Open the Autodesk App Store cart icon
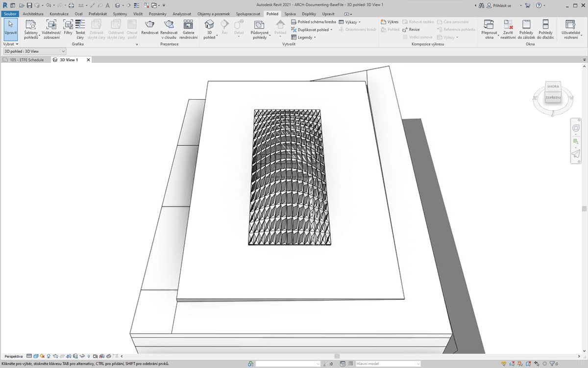588x368 pixels. 528,5
